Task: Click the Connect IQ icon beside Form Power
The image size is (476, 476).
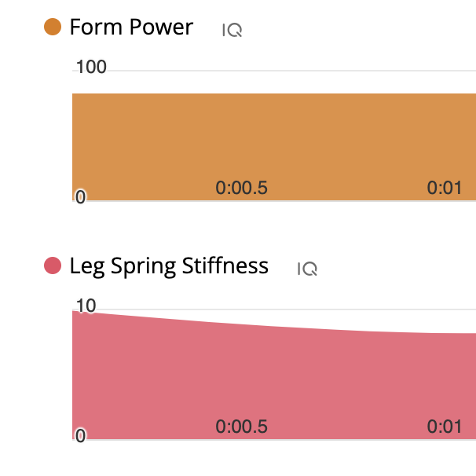Action: (233, 30)
